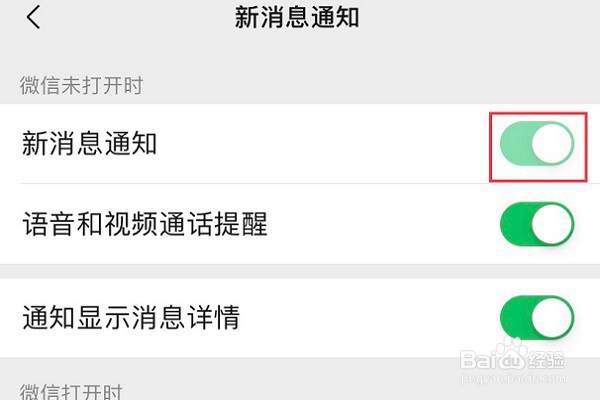Click the 微信未打开时 section header
This screenshot has height=400, width=600.
tap(82, 85)
